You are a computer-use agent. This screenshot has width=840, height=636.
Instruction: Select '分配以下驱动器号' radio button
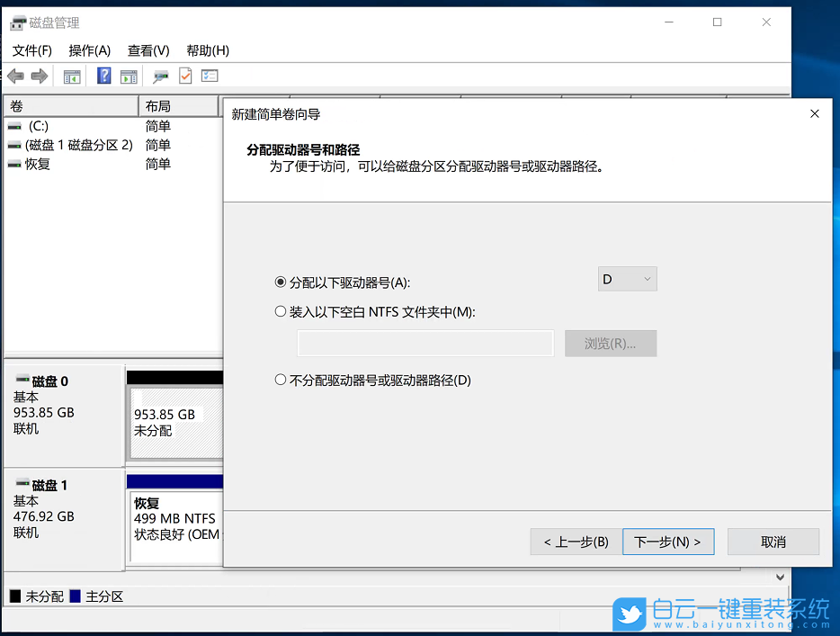click(281, 282)
